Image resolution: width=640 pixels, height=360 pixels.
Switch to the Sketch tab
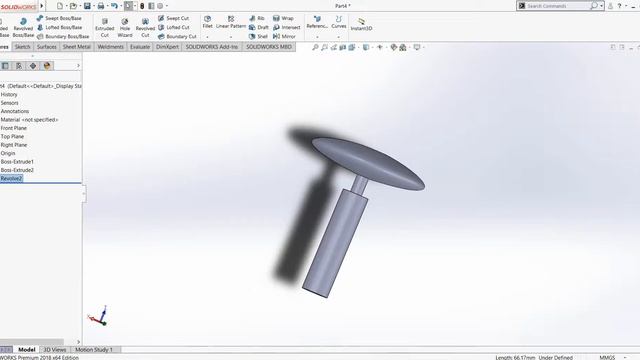(22, 47)
